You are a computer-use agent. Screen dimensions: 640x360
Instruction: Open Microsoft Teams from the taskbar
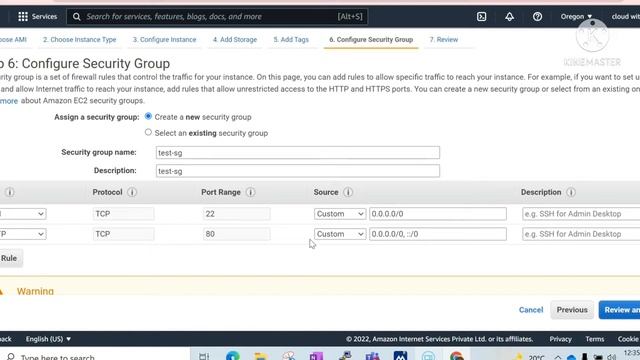pyautogui.click(x=372, y=356)
